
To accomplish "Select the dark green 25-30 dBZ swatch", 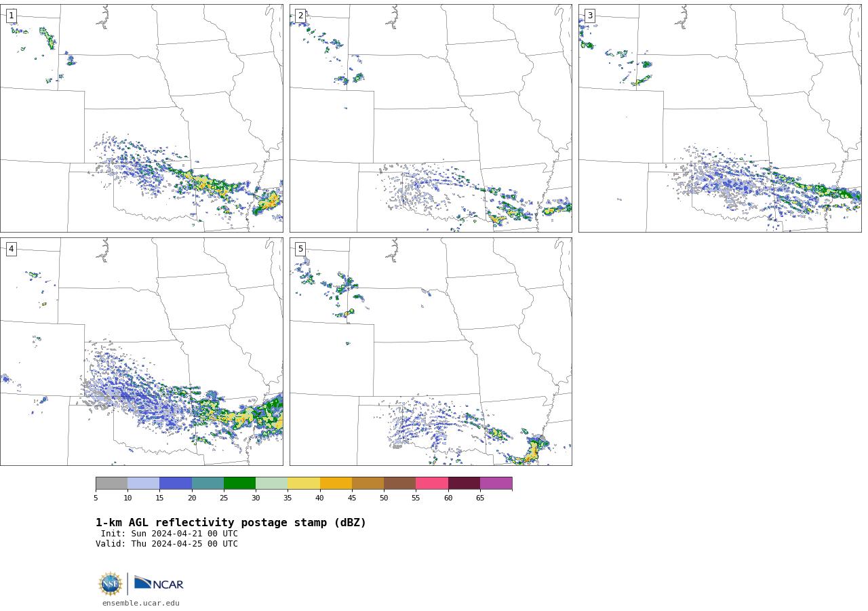I will point(239,484).
